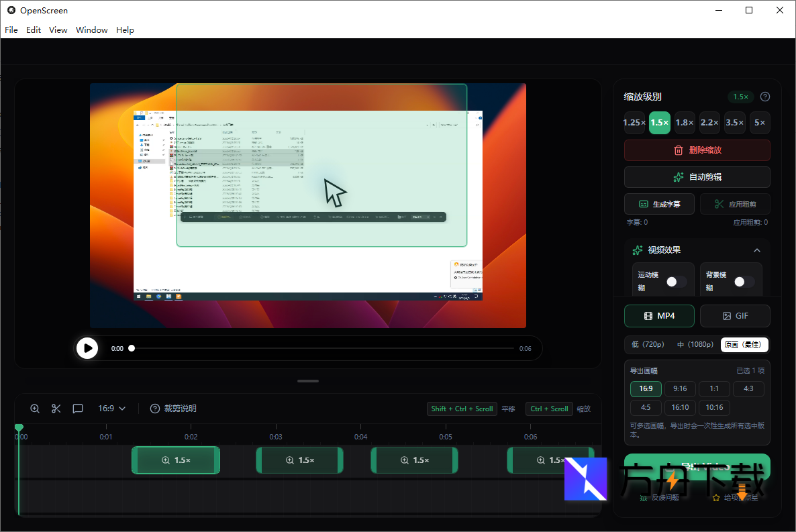Click the annotation speech bubble icon
Screen dimensions: 796x532
[x=78, y=409]
